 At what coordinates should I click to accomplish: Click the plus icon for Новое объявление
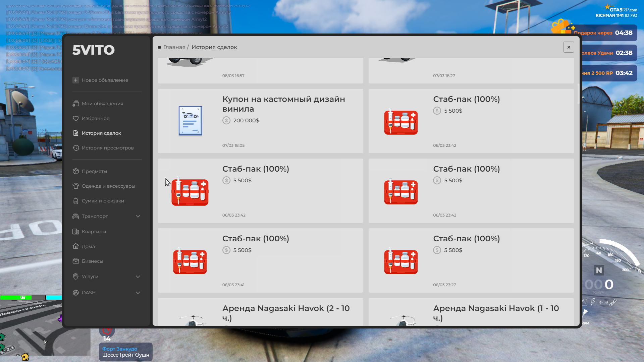tap(76, 80)
